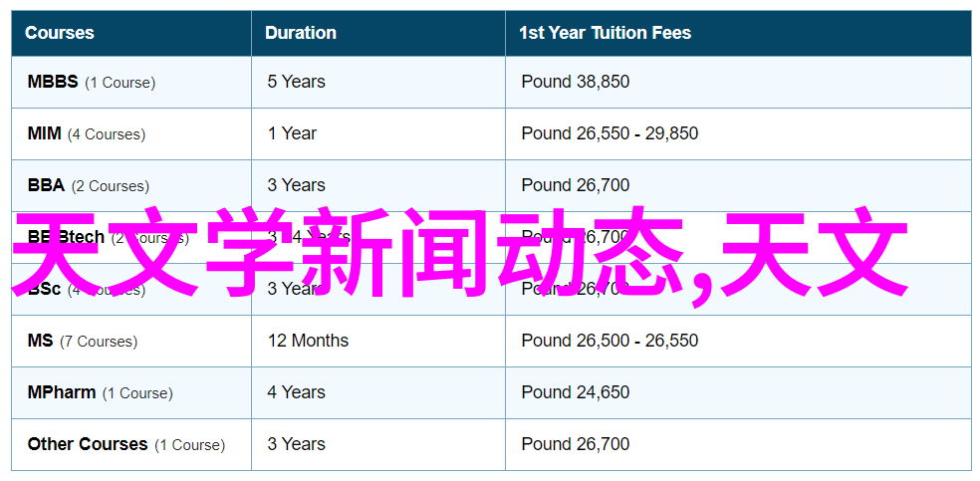This screenshot has width=980, height=481.
Task: Open the MPharm (1 Course) entry
Action: (100, 393)
